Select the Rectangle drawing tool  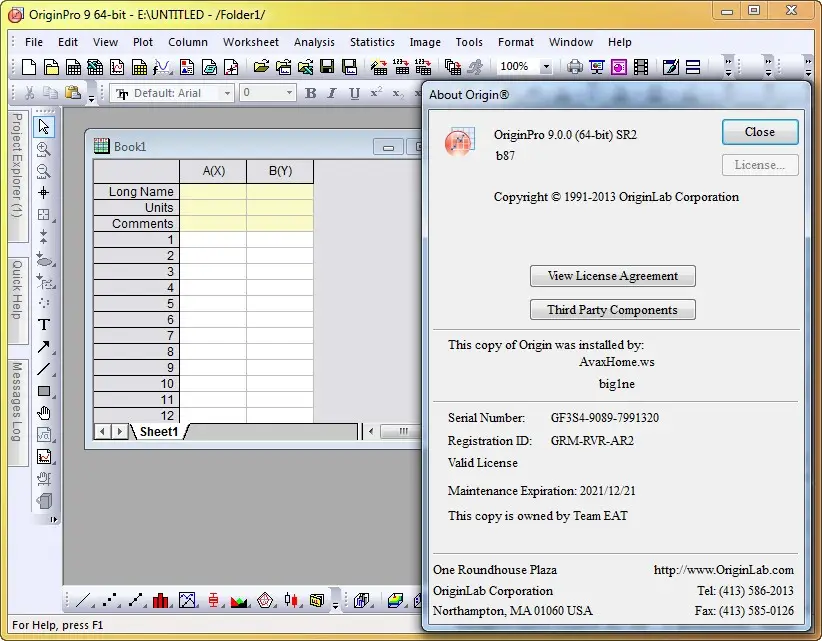point(44,391)
